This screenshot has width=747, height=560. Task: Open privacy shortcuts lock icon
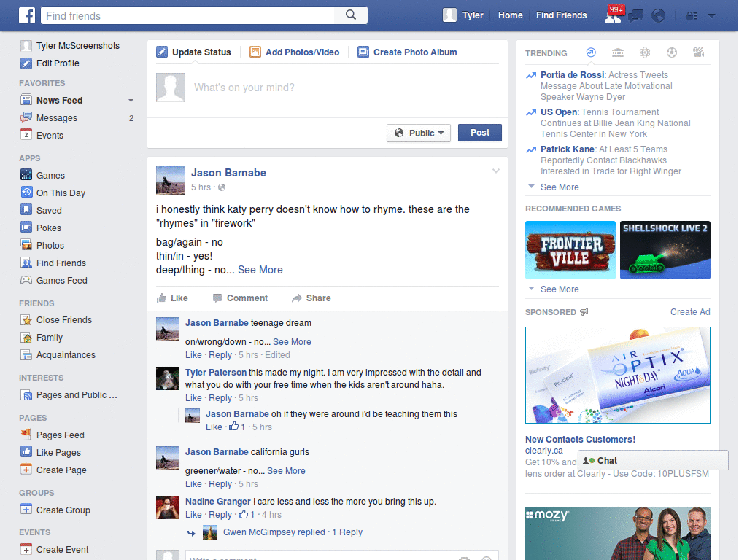[692, 16]
